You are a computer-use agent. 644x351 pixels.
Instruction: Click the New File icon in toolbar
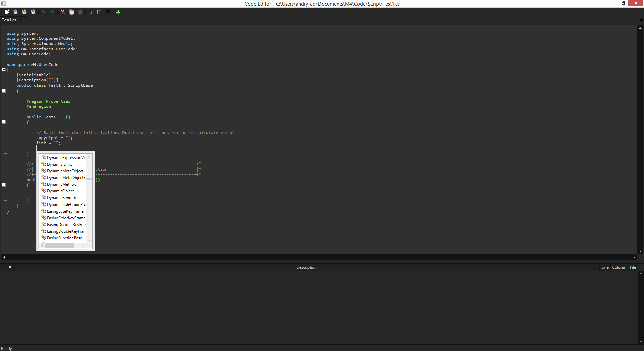[7, 12]
